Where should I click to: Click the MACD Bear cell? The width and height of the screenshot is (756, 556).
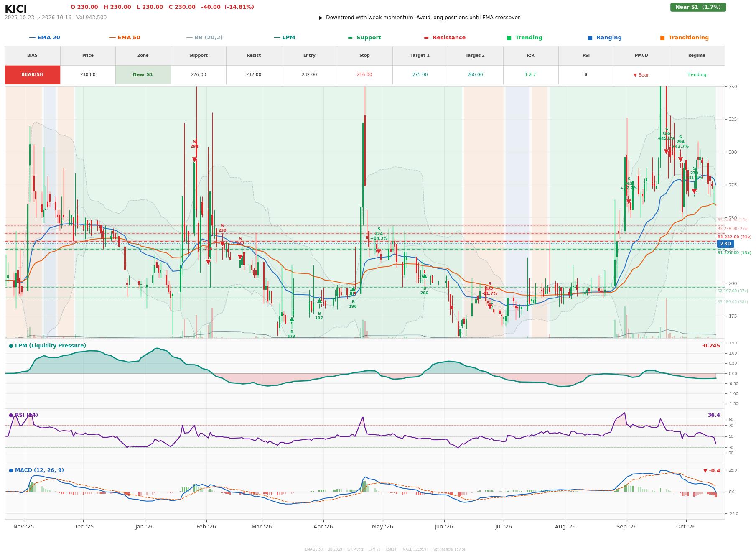click(x=641, y=75)
